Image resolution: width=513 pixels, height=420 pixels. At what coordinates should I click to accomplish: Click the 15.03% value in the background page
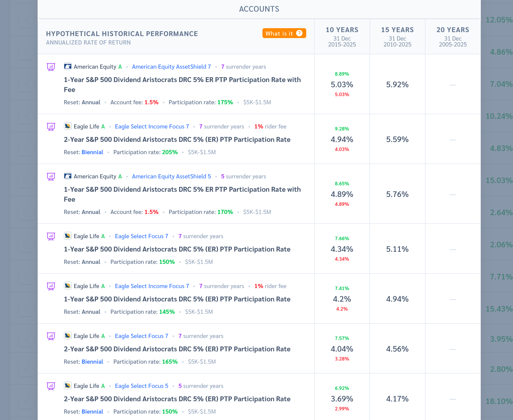(x=499, y=180)
